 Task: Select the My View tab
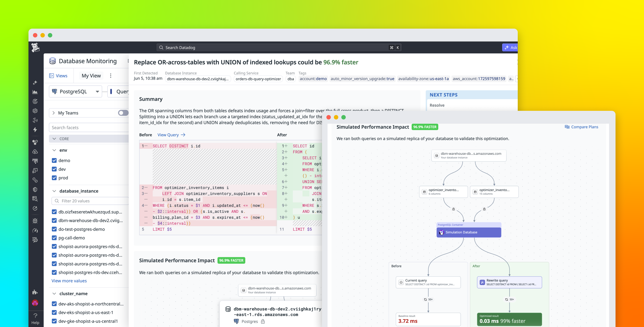[91, 76]
